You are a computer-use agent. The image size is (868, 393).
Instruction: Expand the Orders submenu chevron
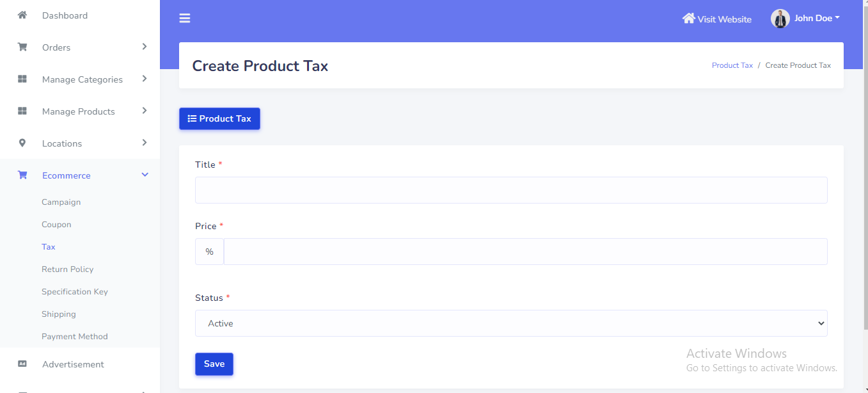point(145,47)
